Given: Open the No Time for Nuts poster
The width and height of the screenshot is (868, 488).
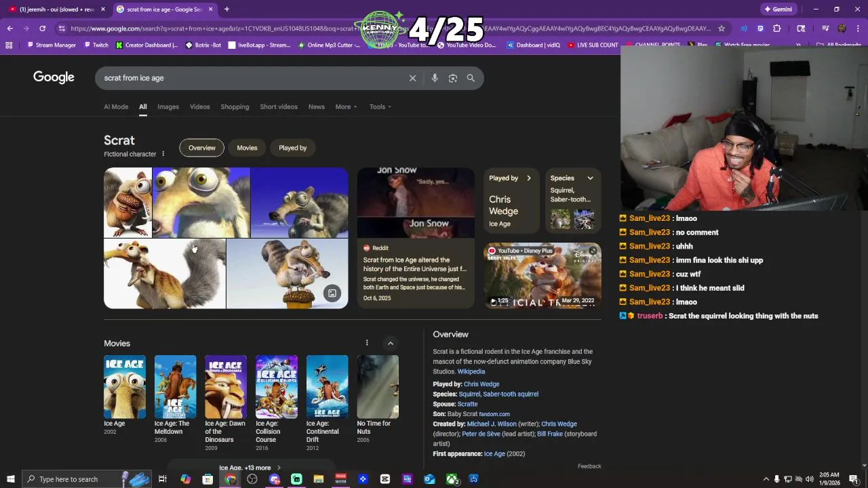Looking at the screenshot, I should [x=378, y=387].
